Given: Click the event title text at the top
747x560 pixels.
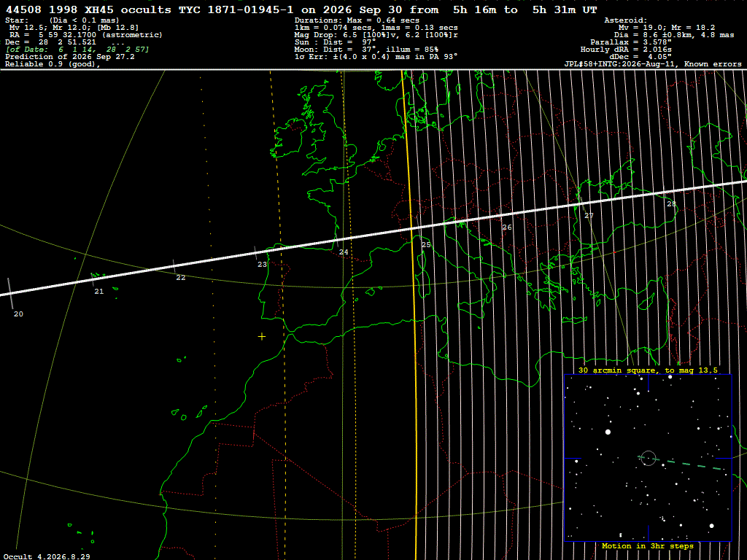Looking at the screenshot, I should click(301, 9).
